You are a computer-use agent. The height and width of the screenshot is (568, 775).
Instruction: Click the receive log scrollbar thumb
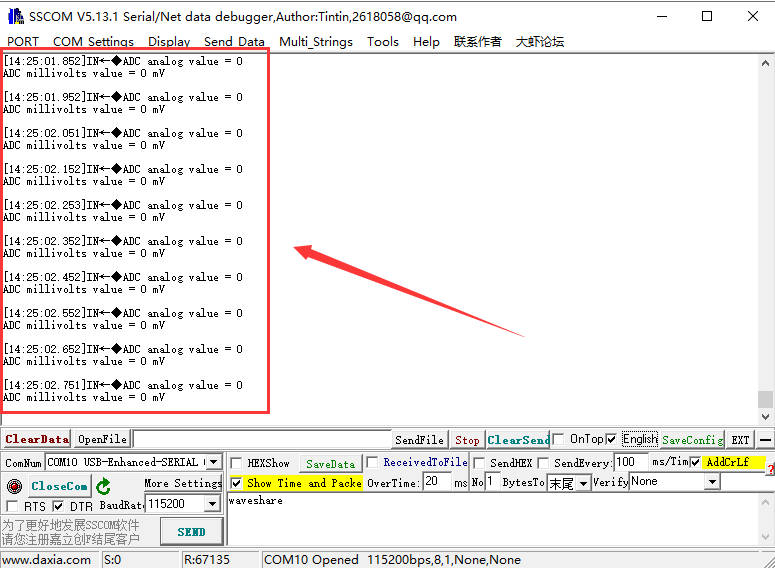click(765, 399)
